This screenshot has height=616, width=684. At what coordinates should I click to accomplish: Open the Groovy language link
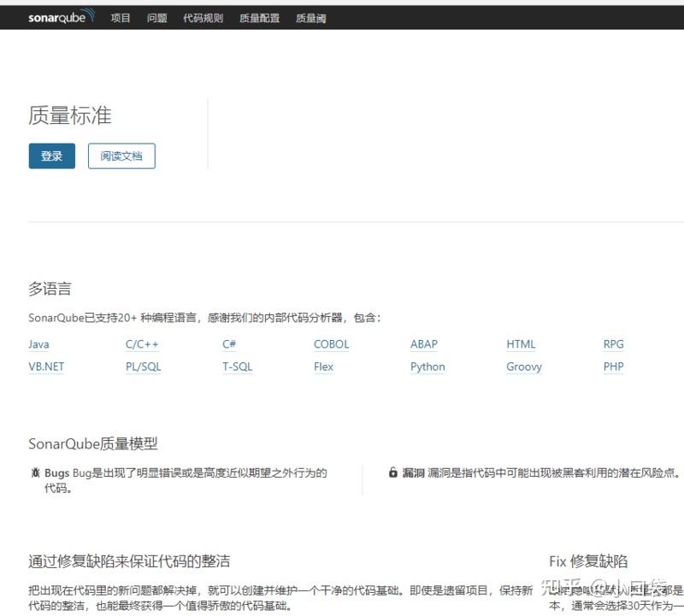click(524, 367)
